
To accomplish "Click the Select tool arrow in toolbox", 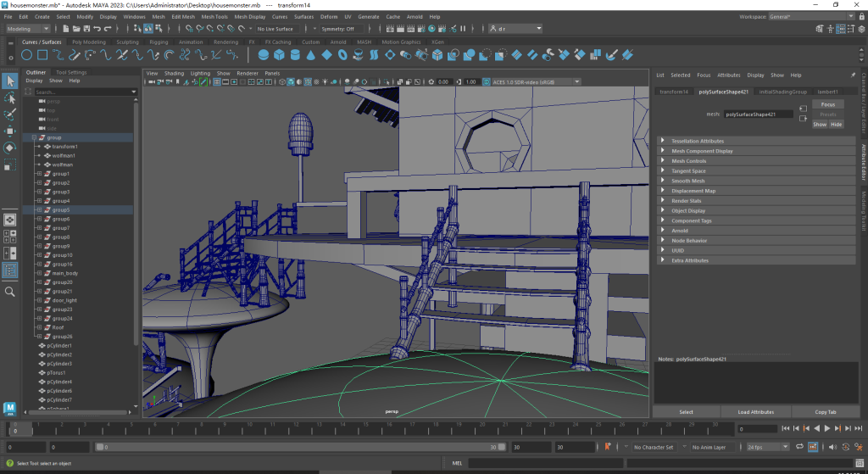I will [10, 81].
